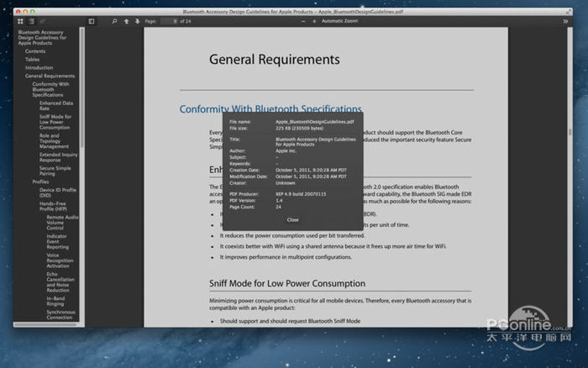Open Profiles section in the outline
Screen dimensions: 588x368
point(40,181)
